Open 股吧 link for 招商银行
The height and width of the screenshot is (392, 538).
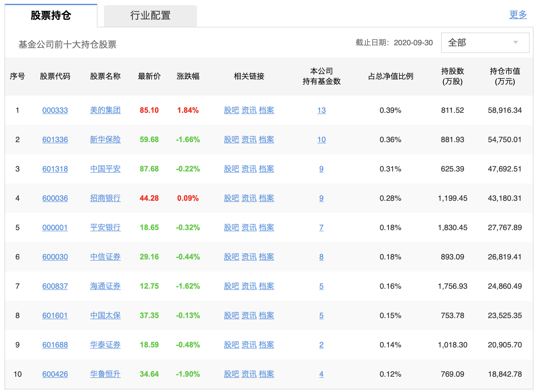pyautogui.click(x=231, y=198)
